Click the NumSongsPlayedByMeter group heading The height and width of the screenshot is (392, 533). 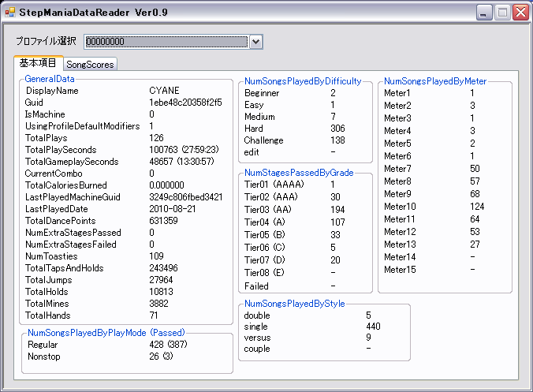[435, 81]
